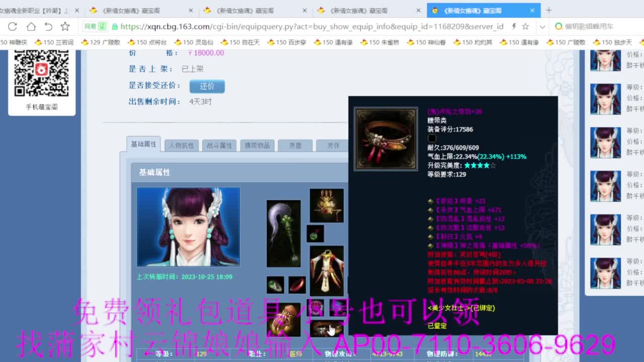Click the address URL xqn.cbg.163.com field
Viewport: 644px width, 362px height.
pos(312,27)
